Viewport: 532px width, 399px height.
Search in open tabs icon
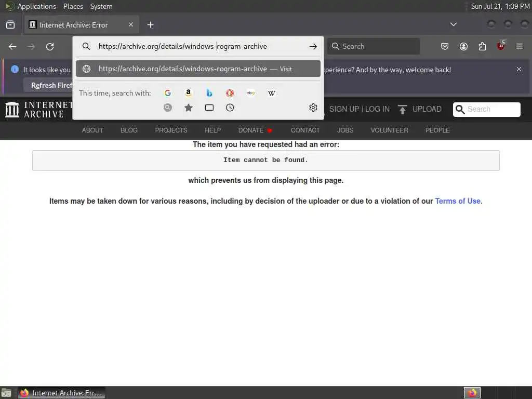click(209, 108)
